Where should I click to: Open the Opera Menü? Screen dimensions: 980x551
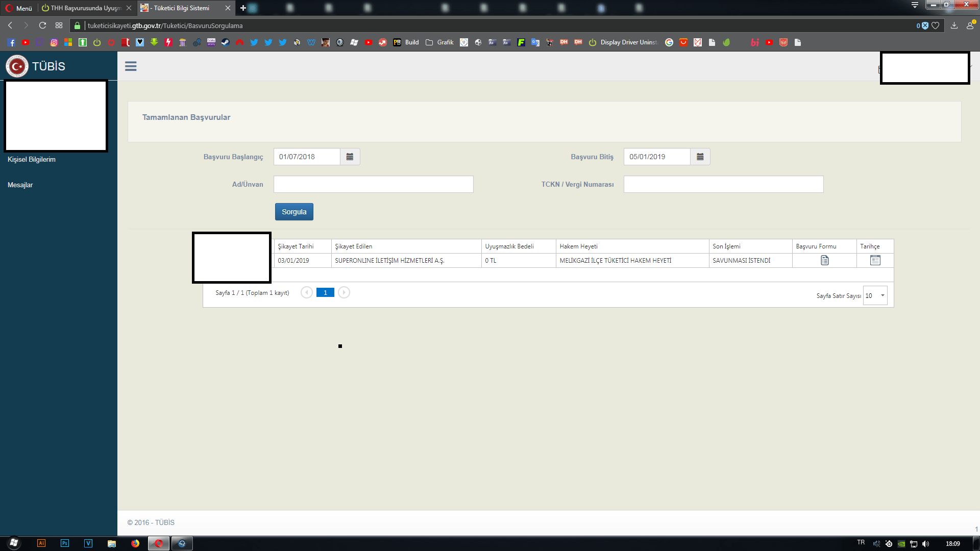[x=19, y=8]
